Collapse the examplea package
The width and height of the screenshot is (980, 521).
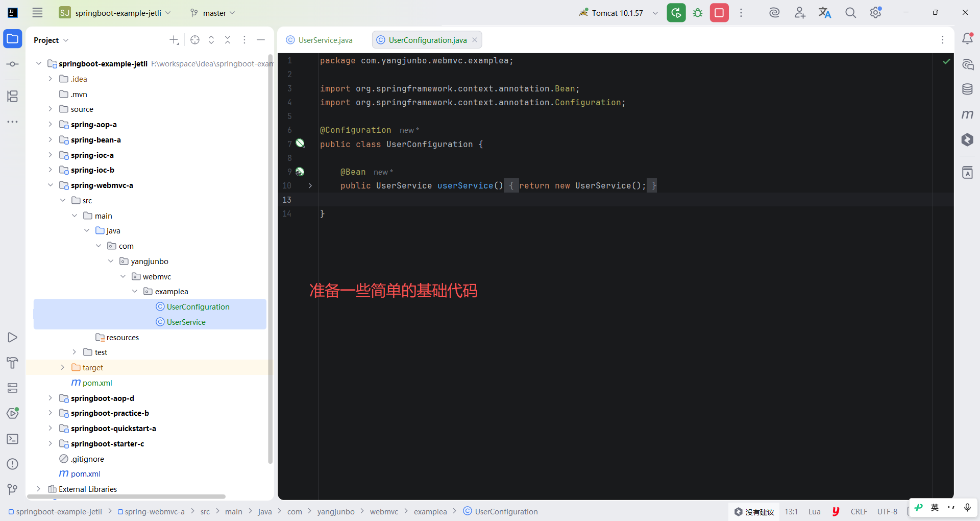pyautogui.click(x=135, y=291)
